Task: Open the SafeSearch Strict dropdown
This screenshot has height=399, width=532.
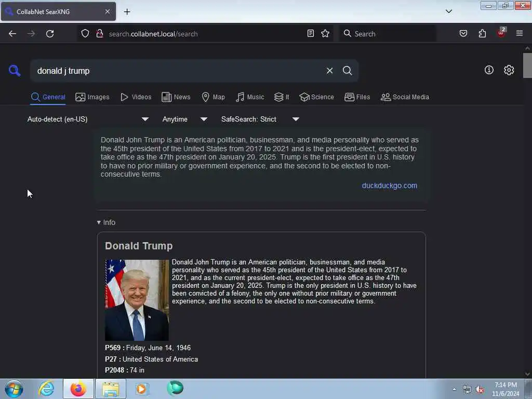Action: tap(260, 119)
